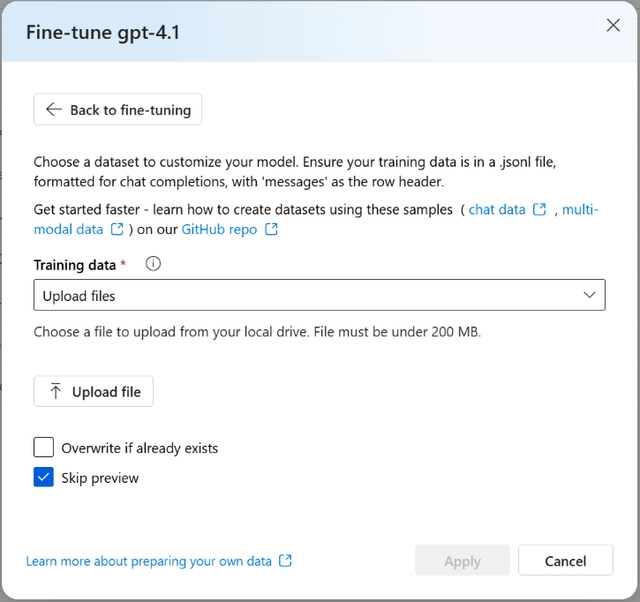
Task: Uncheck the Skip preview checkbox
Action: tap(44, 478)
